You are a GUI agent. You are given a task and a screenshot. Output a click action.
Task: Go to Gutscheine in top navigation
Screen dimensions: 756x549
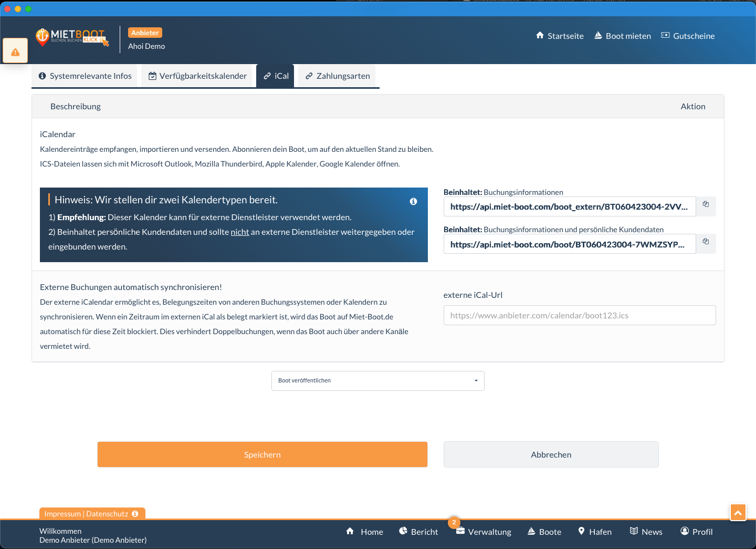688,36
